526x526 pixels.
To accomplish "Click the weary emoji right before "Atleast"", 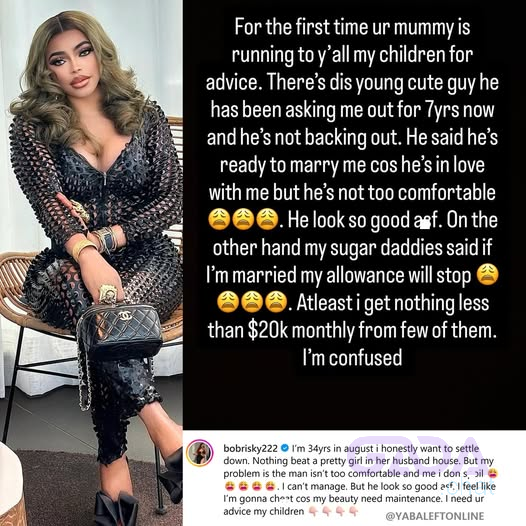I will point(276,302).
